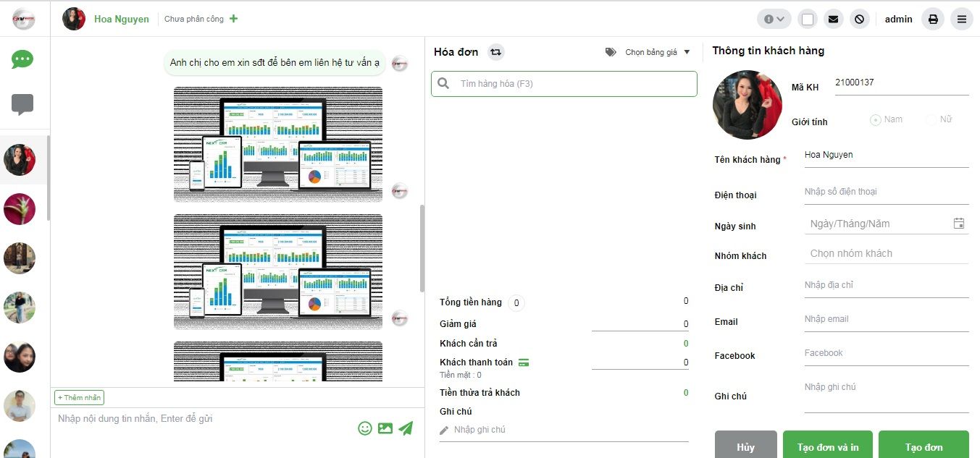The height and width of the screenshot is (458, 980).
Task: Open the emoji picker in message box
Action: pyautogui.click(x=365, y=428)
